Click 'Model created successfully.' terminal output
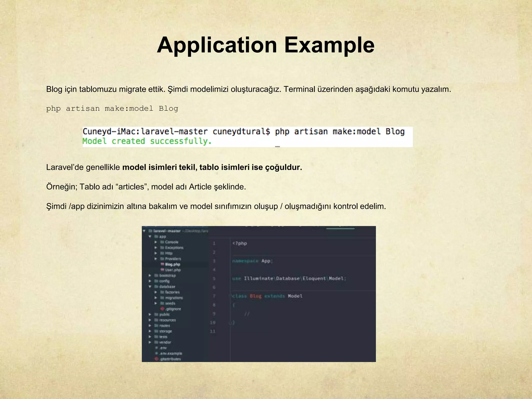The image size is (532, 399). pyautogui.click(x=147, y=141)
